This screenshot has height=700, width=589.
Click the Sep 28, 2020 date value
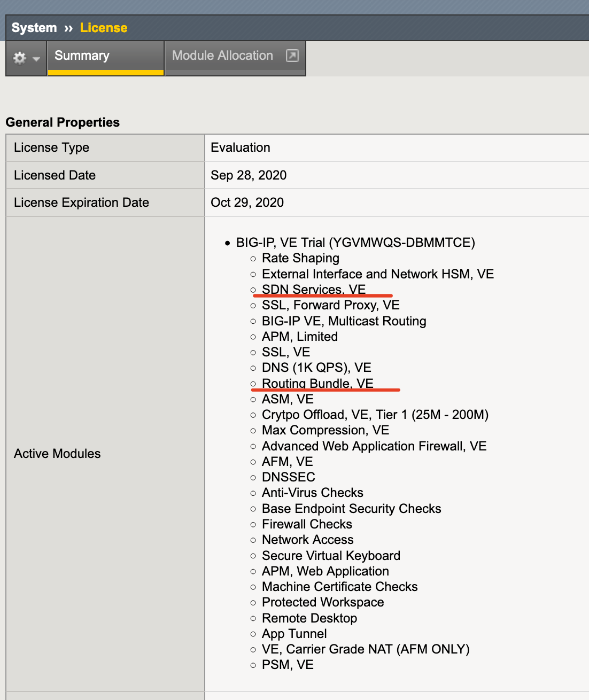[249, 175]
